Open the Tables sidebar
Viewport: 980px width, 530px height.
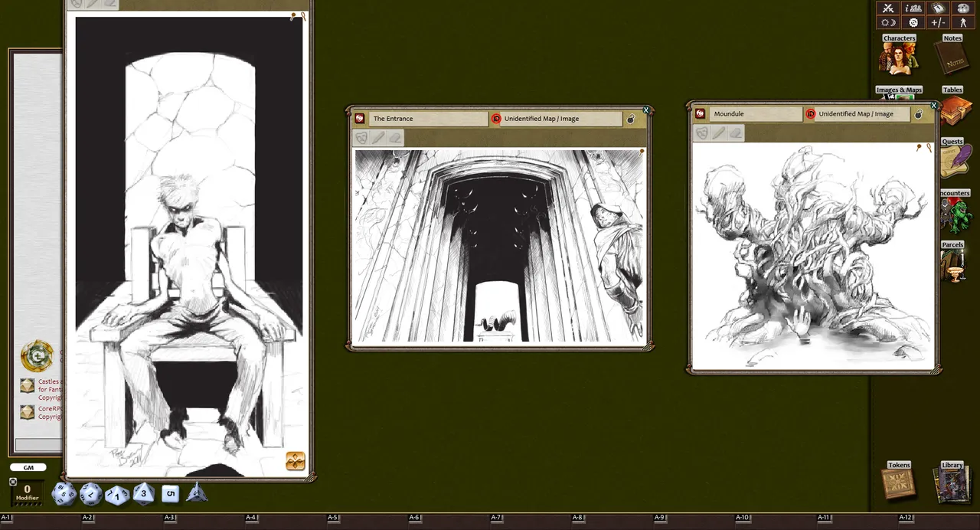[954, 106]
